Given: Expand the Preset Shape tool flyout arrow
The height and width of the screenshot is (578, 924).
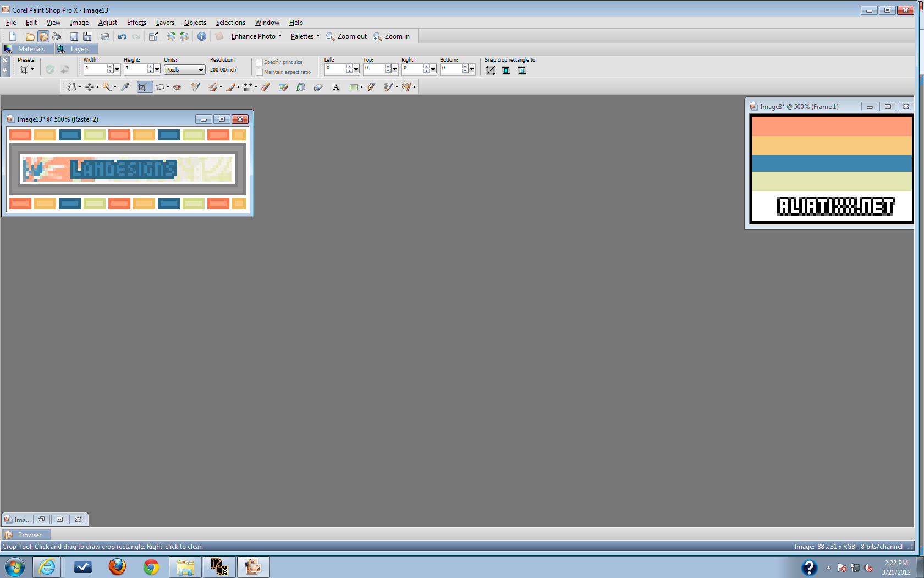Looking at the screenshot, I should tap(361, 87).
